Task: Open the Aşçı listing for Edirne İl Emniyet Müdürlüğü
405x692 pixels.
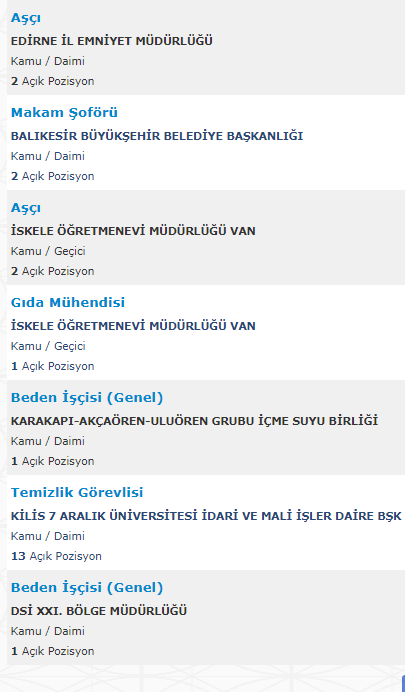Action: coord(26,18)
